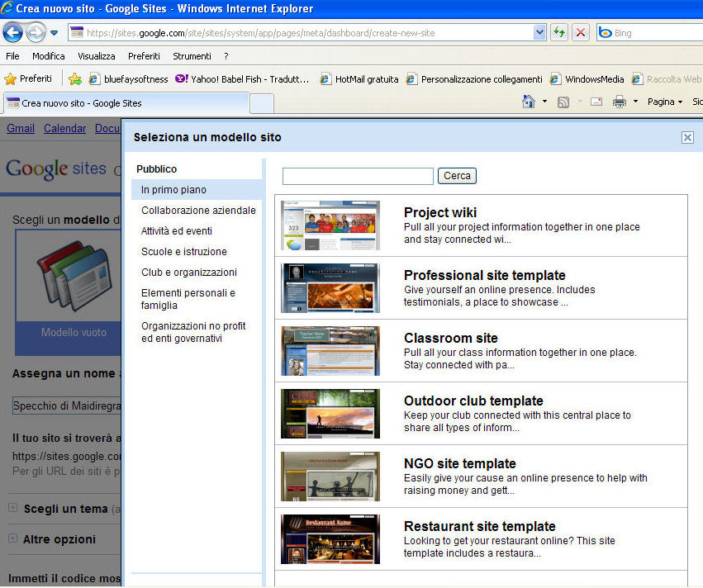Open the address bar URL dropdown
Viewport: 703px width, 588px height.
coord(539,32)
